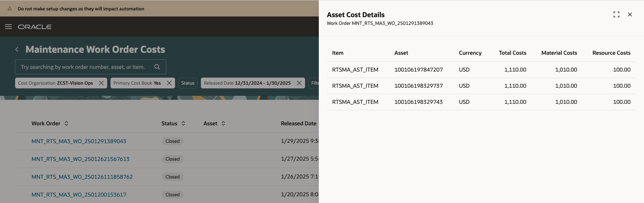Remove the Cost Organization filter chip
Viewport: 644px width, 203px height.
pos(101,83)
